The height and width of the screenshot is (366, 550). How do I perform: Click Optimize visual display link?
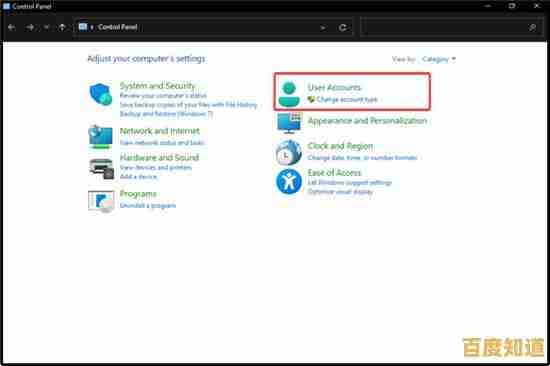[x=340, y=192]
